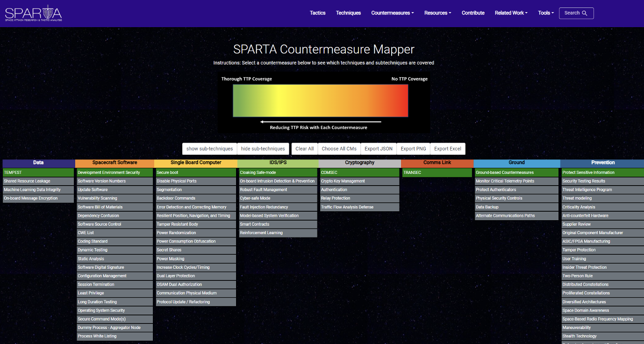Choose All CMs button
Viewport: 644px width, 344px height.
(339, 149)
